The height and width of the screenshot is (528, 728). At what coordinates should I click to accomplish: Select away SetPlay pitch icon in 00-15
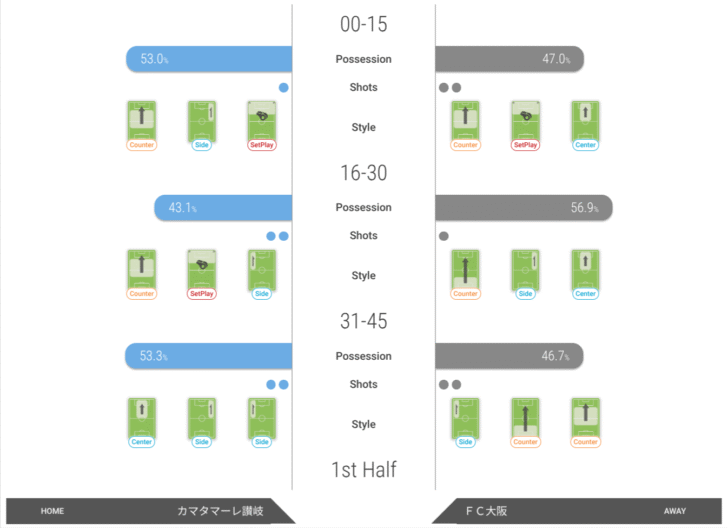tap(525, 125)
